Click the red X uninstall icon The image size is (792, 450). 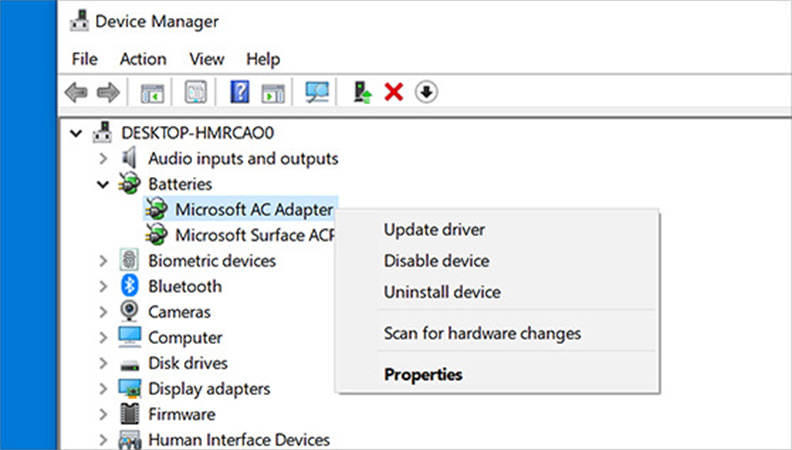coord(394,93)
